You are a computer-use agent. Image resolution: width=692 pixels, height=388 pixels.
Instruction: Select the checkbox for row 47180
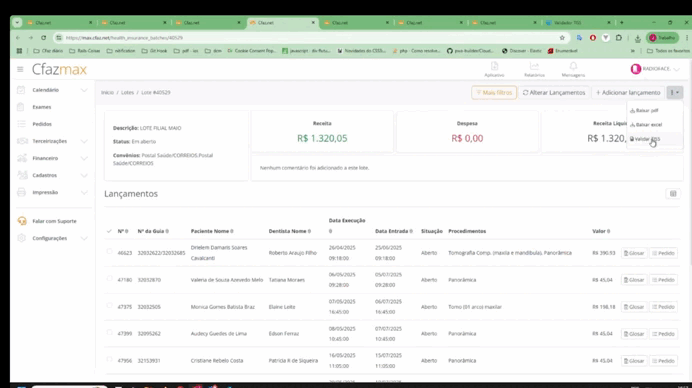[109, 279]
